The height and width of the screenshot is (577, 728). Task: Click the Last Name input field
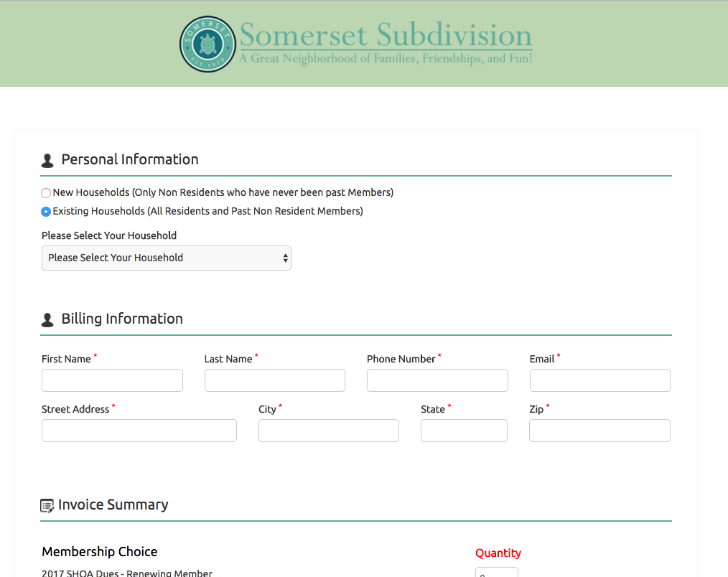(275, 380)
